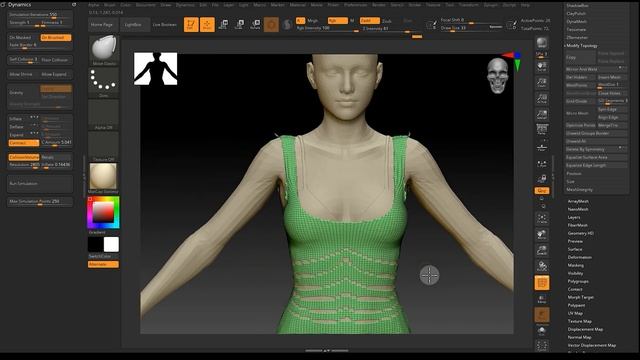Screen dimensions: 640x360
Task: Toggle the Zadd mode
Action: coord(369,20)
